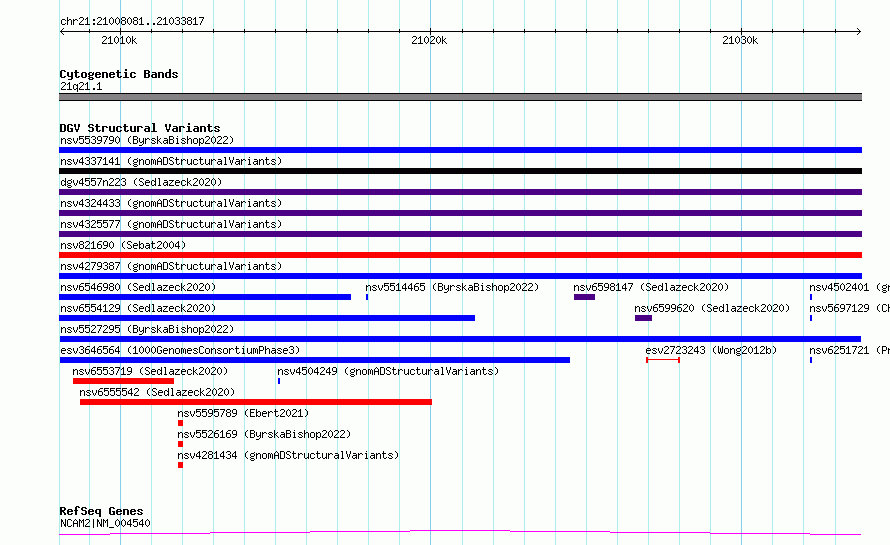Click the 21010k ruler tick label
Image resolution: width=890 pixels, height=545 pixels.
119,40
